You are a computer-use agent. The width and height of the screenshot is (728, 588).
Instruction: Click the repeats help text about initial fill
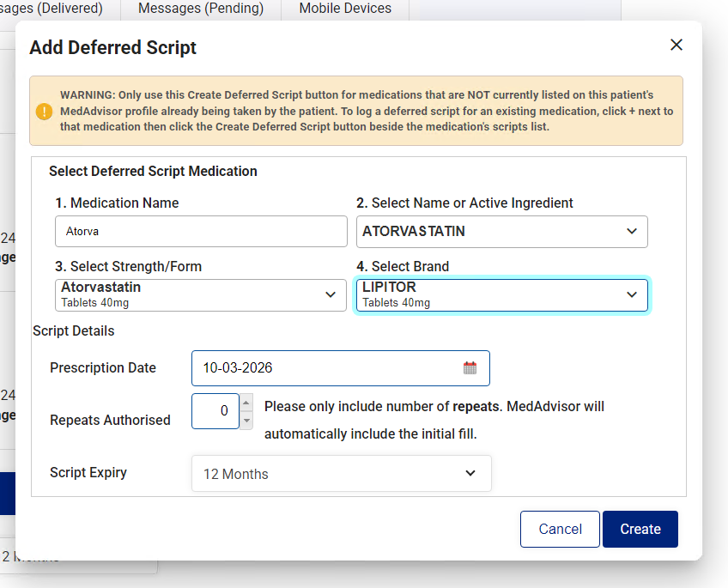434,420
